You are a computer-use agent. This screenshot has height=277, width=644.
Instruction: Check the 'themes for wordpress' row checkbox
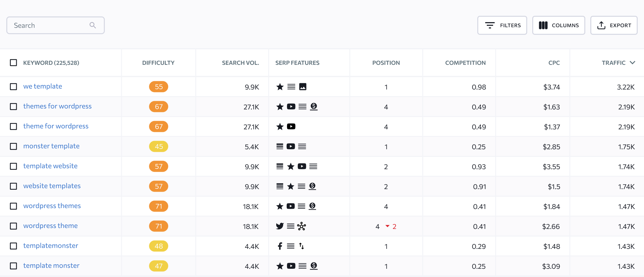14,107
